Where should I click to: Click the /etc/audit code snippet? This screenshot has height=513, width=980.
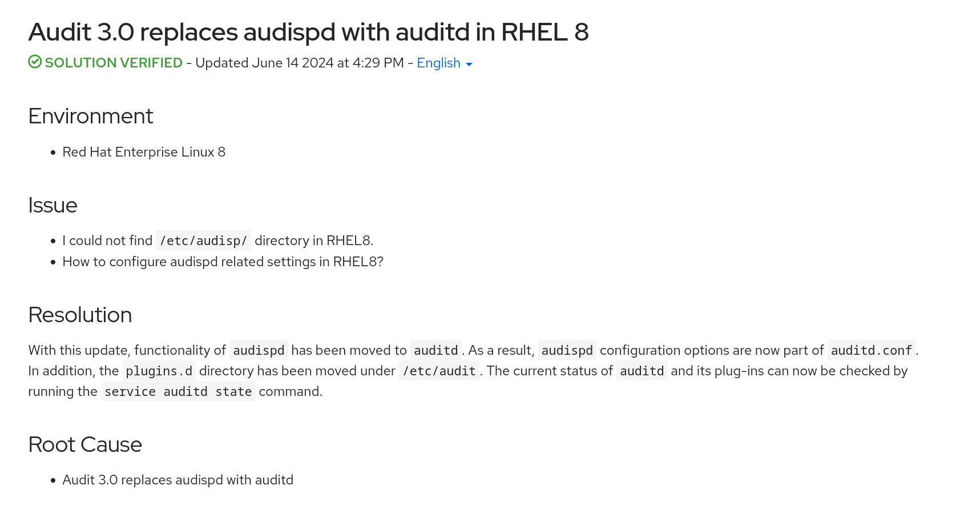439,371
